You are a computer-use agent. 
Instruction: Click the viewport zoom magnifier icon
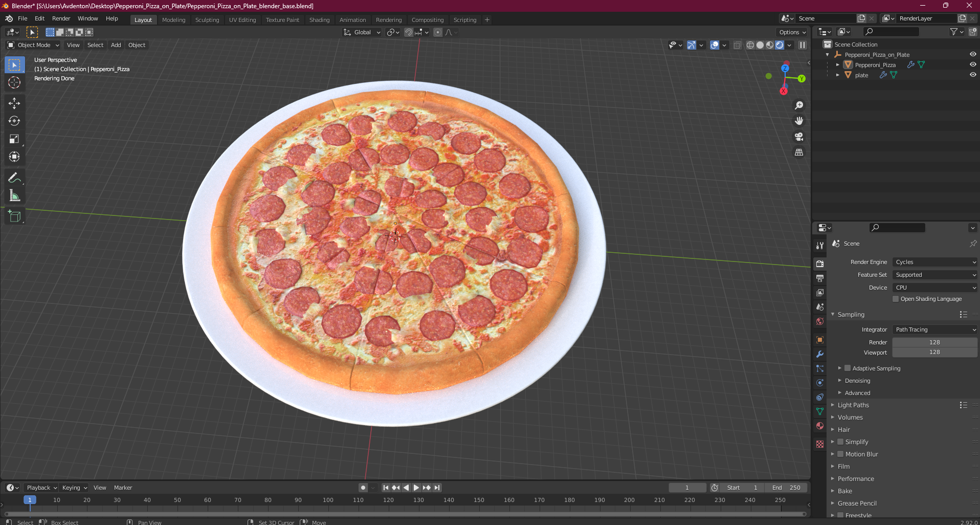tap(799, 105)
